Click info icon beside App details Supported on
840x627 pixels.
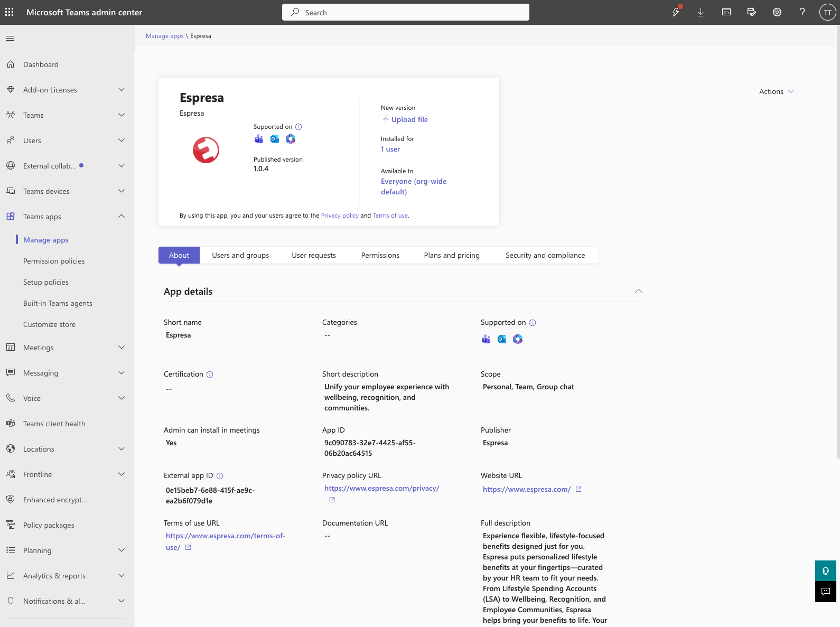(533, 323)
